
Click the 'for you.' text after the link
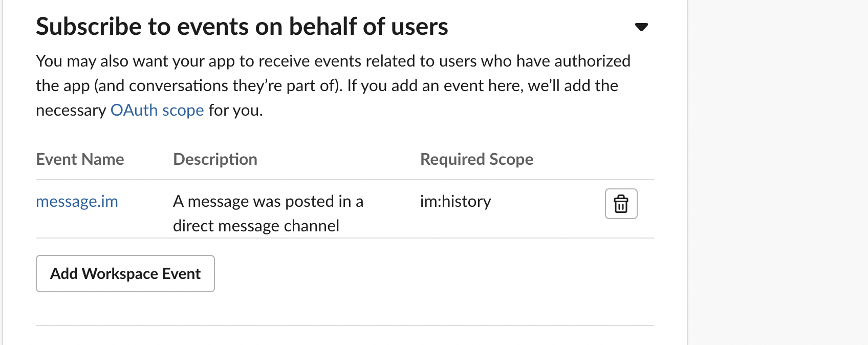pyautogui.click(x=235, y=110)
